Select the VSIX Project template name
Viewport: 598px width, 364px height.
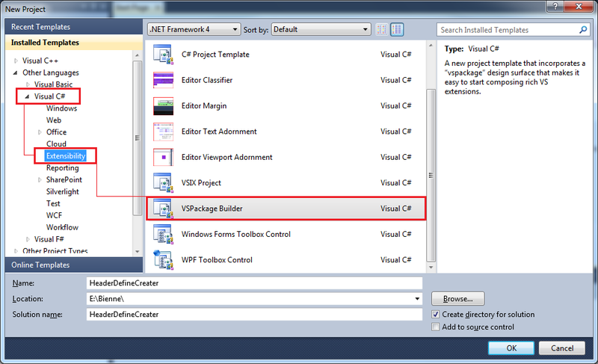tap(201, 183)
